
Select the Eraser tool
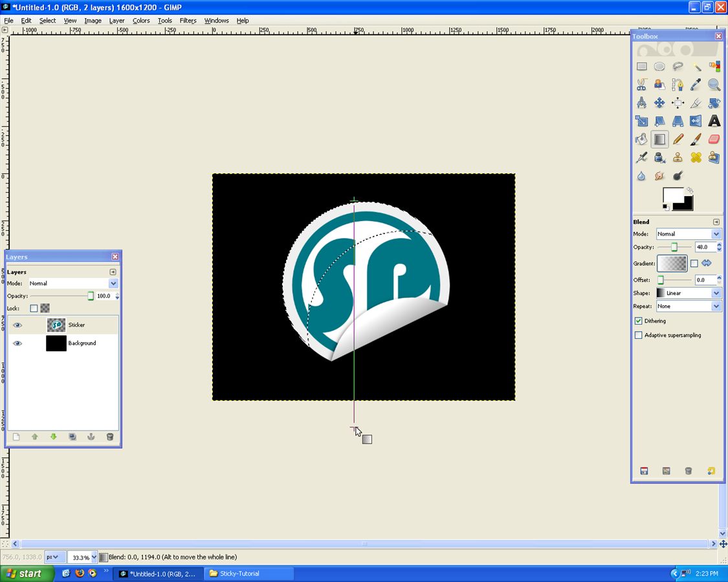pyautogui.click(x=714, y=139)
